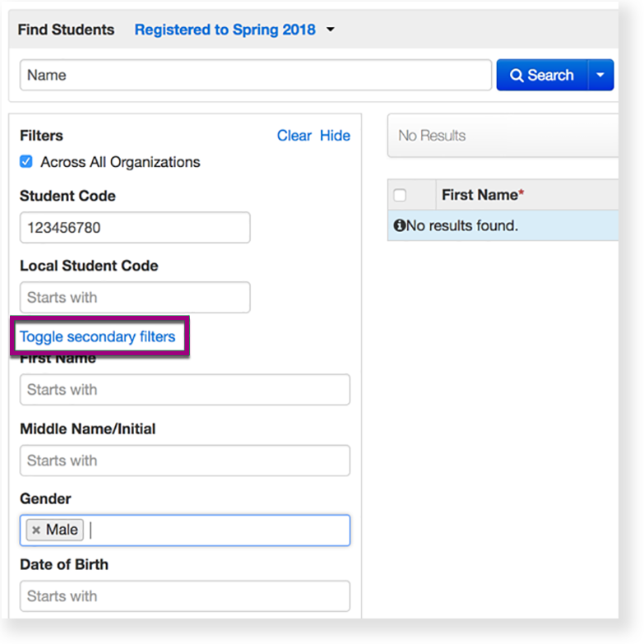
Task: Click the First Name filter field
Action: pos(185,390)
